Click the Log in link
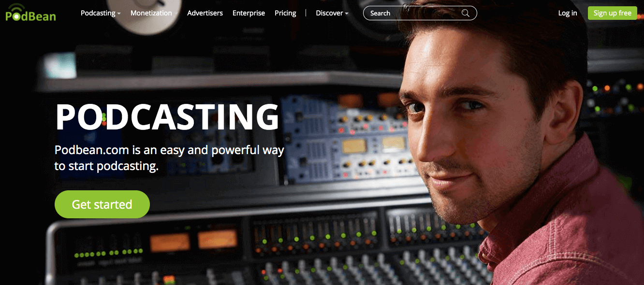Screen dimensions: 644x285 [568, 13]
